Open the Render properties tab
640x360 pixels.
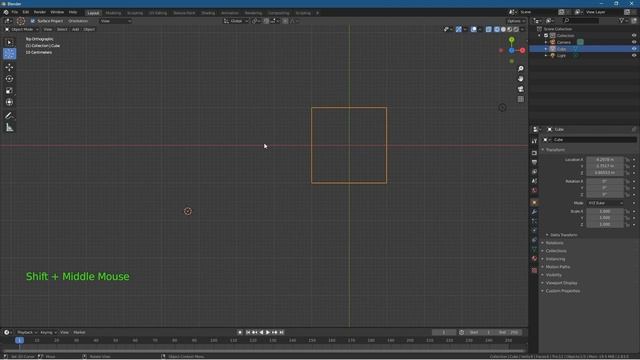pyautogui.click(x=534, y=153)
